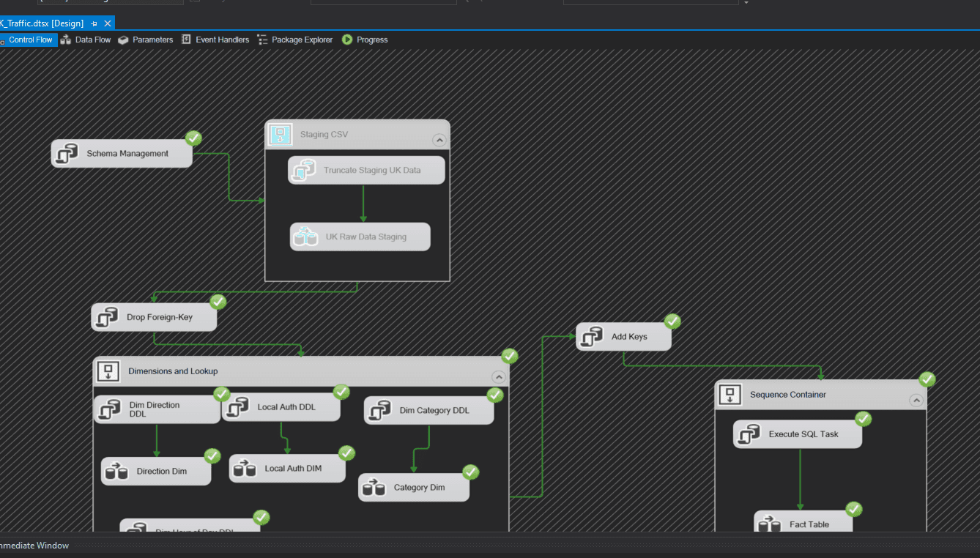
Task: Select the Dim Category DDL label
Action: [x=434, y=411]
